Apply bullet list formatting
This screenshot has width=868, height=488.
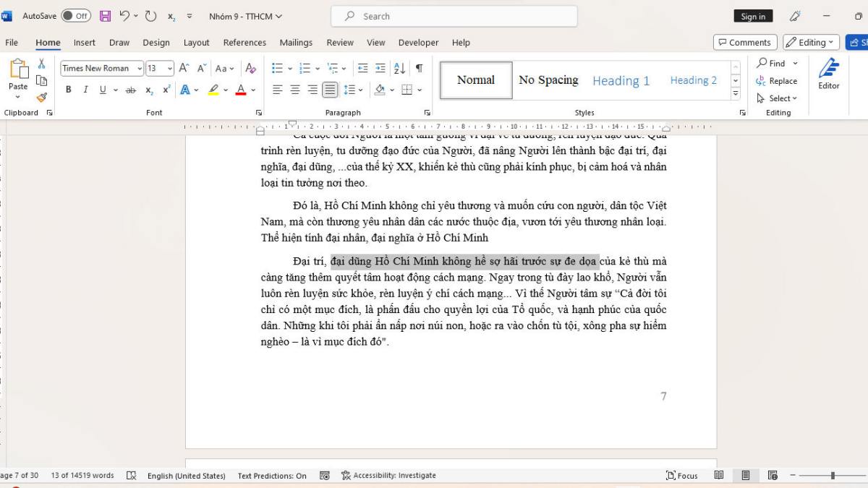pos(277,68)
